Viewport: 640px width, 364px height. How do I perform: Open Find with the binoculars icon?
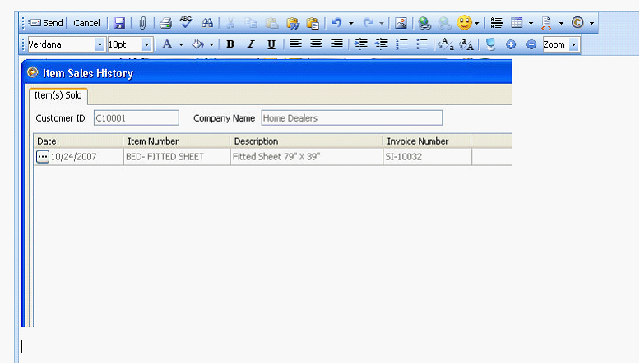pos(207,23)
